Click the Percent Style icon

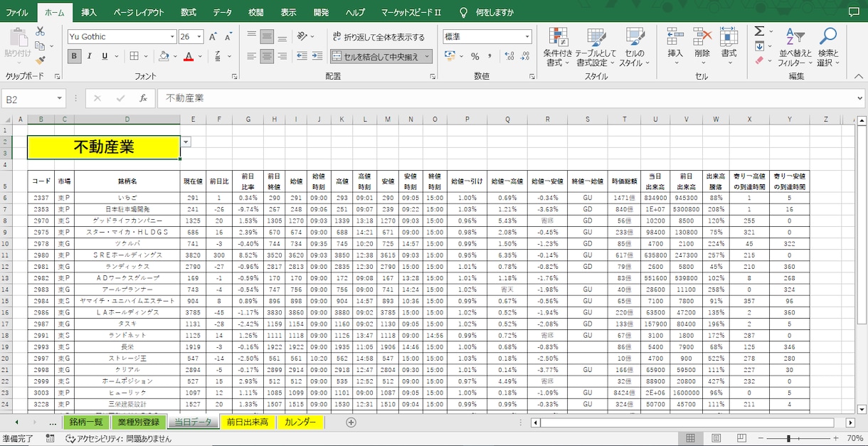pyautogui.click(x=475, y=56)
